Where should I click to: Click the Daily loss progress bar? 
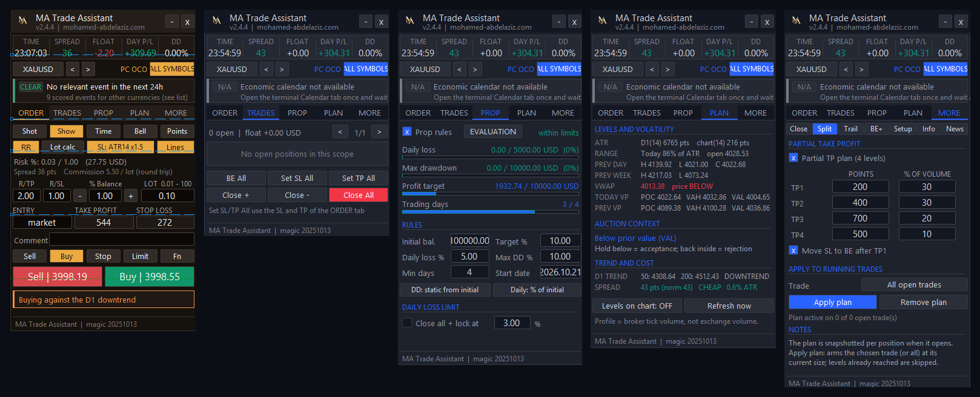point(491,157)
